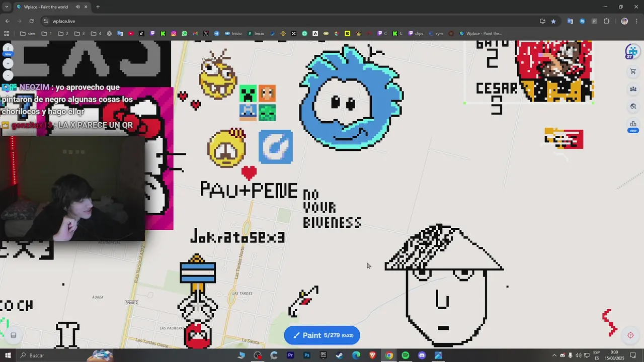The width and height of the screenshot is (644, 362).
Task: Open Epic Games Launcher from taskbar
Action: tap(323, 355)
